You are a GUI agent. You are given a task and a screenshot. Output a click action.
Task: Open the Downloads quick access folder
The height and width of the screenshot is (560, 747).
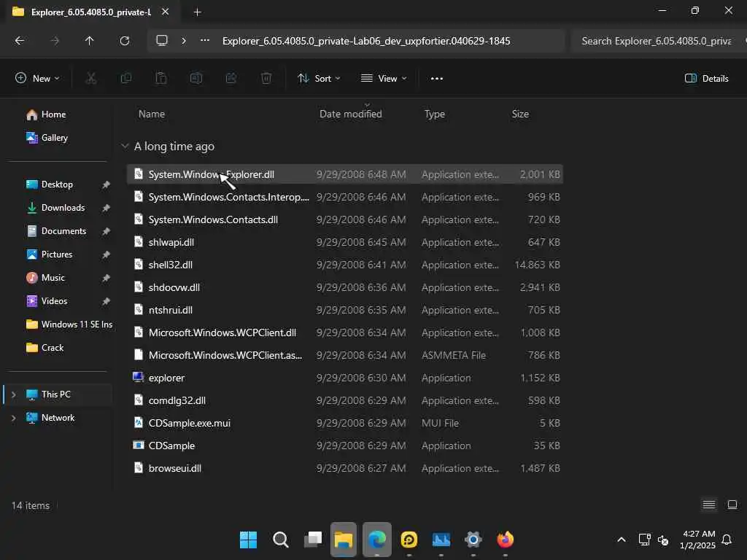coord(63,208)
